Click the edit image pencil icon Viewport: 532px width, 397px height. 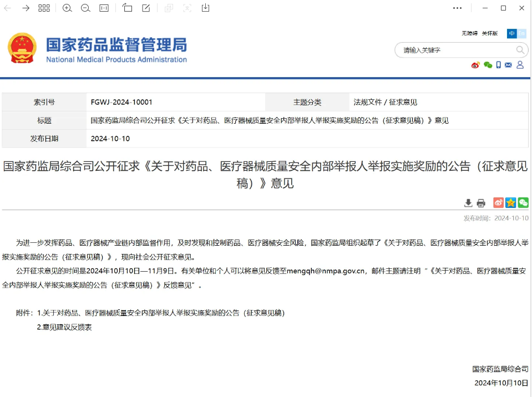[146, 8]
